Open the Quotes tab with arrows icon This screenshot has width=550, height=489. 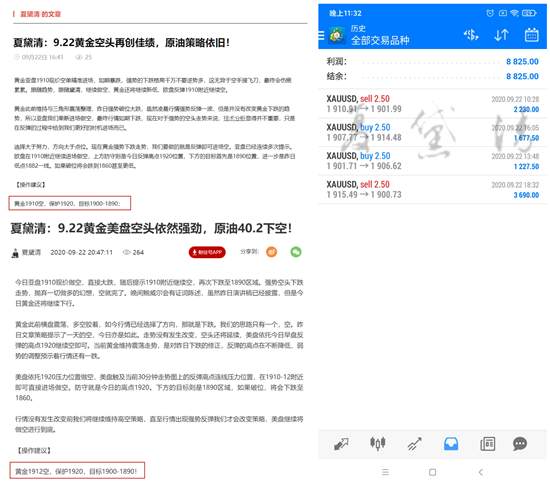click(341, 444)
